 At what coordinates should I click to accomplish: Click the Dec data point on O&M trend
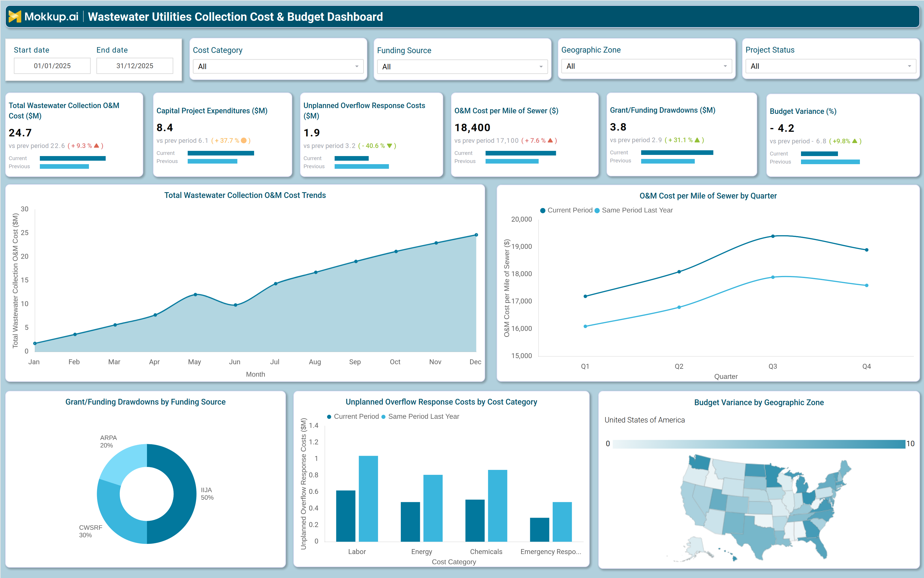476,235
